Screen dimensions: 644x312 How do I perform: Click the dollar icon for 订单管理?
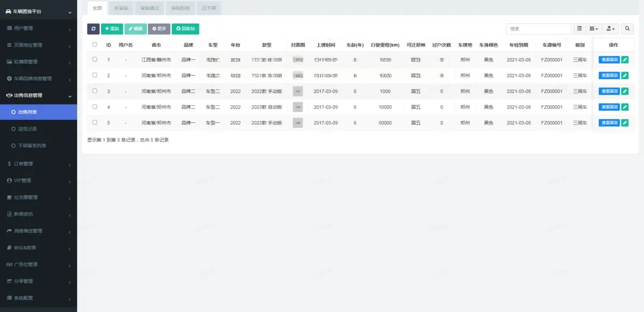9,164
